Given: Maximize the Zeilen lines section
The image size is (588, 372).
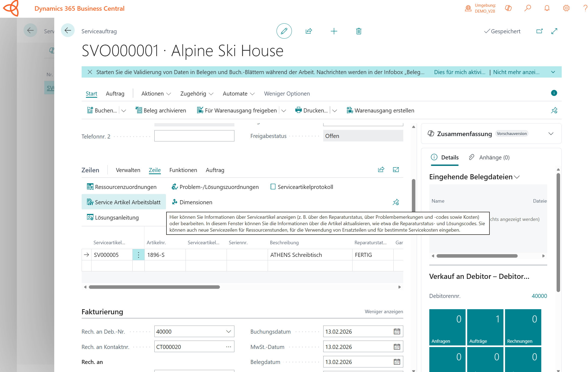Looking at the screenshot, I should click(x=396, y=170).
